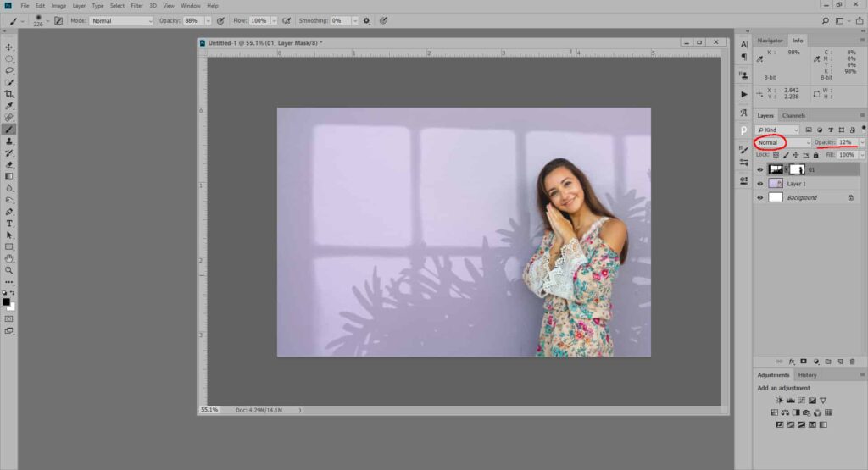The image size is (868, 470).
Task: Hide the 01 layer with its eye icon
Action: tap(760, 169)
